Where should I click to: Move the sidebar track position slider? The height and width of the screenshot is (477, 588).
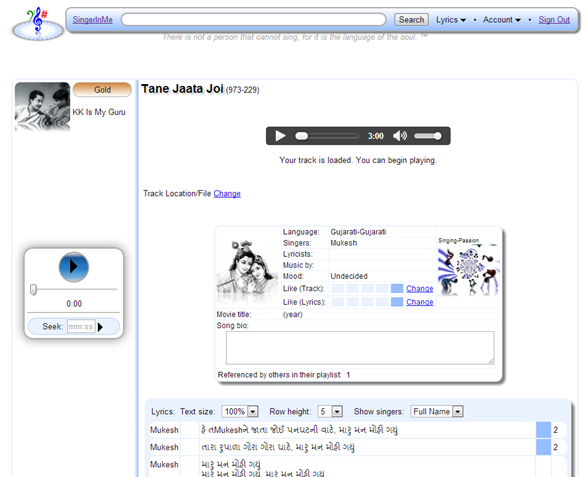click(x=33, y=290)
